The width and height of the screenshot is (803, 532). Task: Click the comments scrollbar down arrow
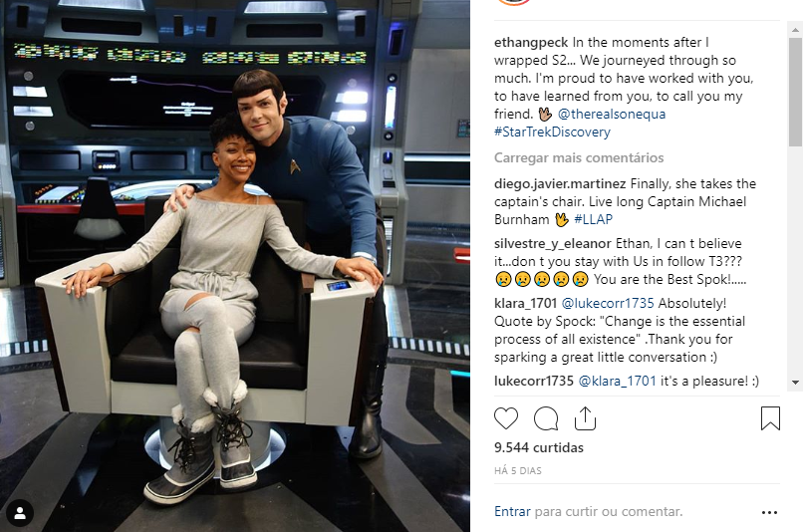[x=795, y=383]
